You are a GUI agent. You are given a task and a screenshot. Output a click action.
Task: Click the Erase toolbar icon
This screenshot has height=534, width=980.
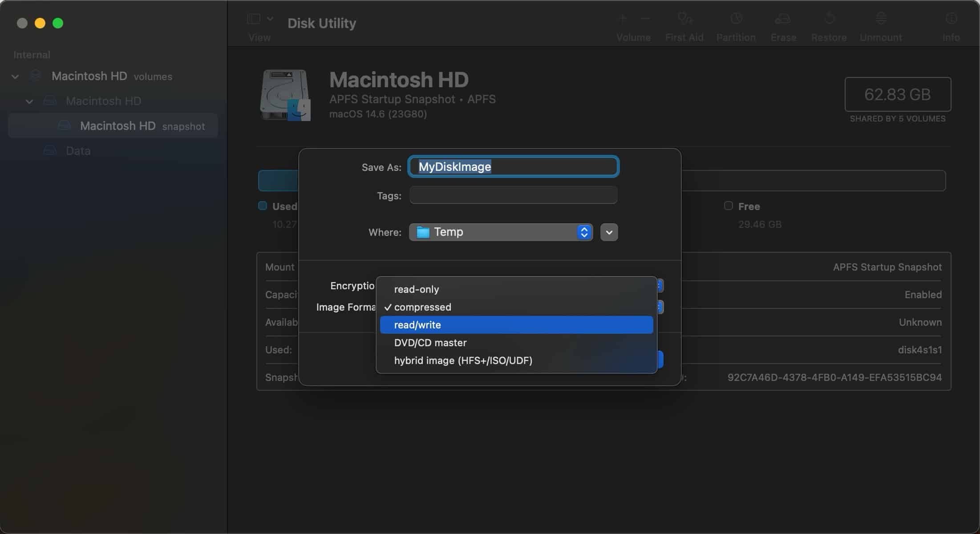(782, 19)
